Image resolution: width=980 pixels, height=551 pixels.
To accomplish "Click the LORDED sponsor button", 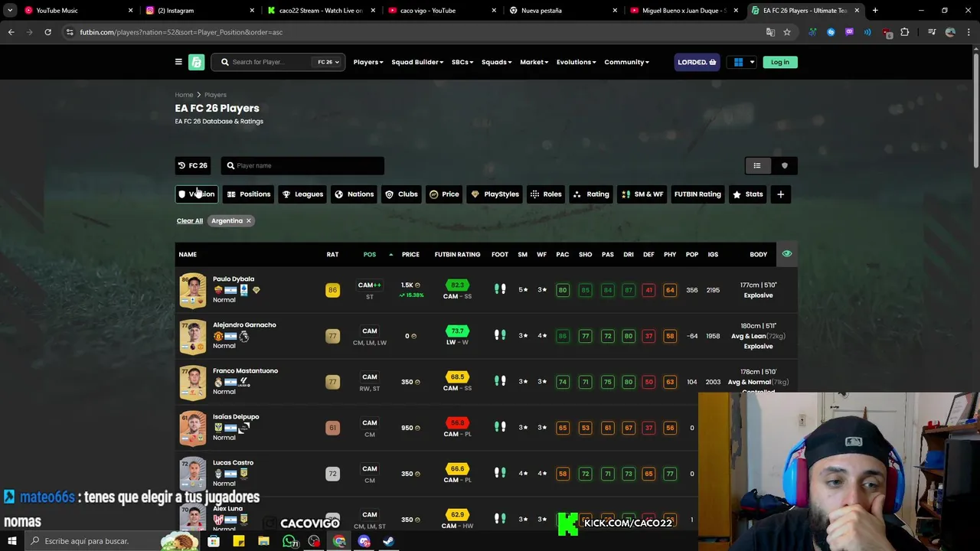I will tap(697, 62).
